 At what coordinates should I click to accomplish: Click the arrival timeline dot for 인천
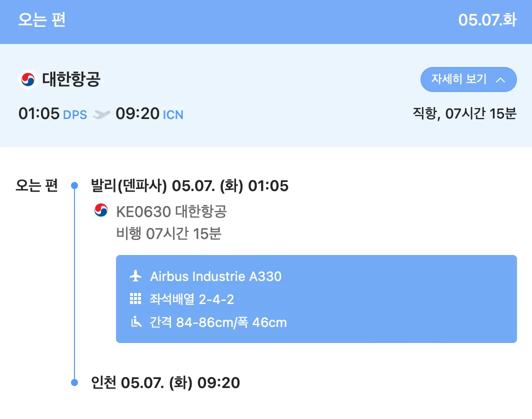(74, 383)
